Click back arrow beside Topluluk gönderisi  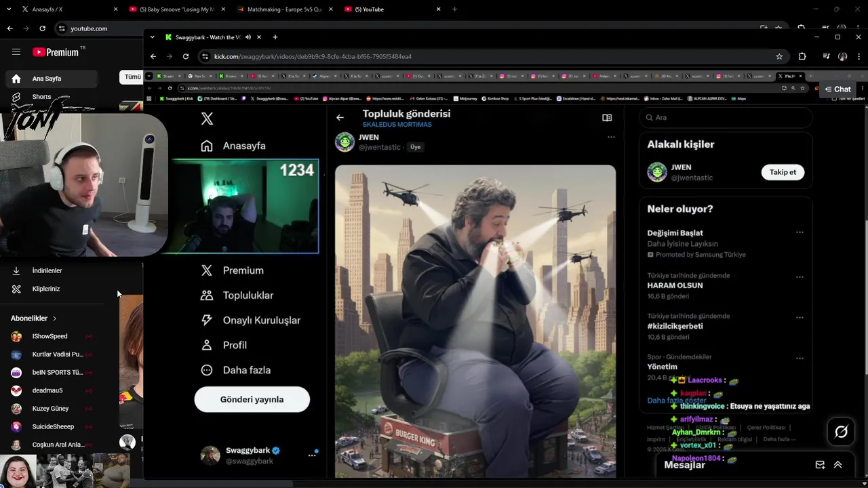point(340,117)
